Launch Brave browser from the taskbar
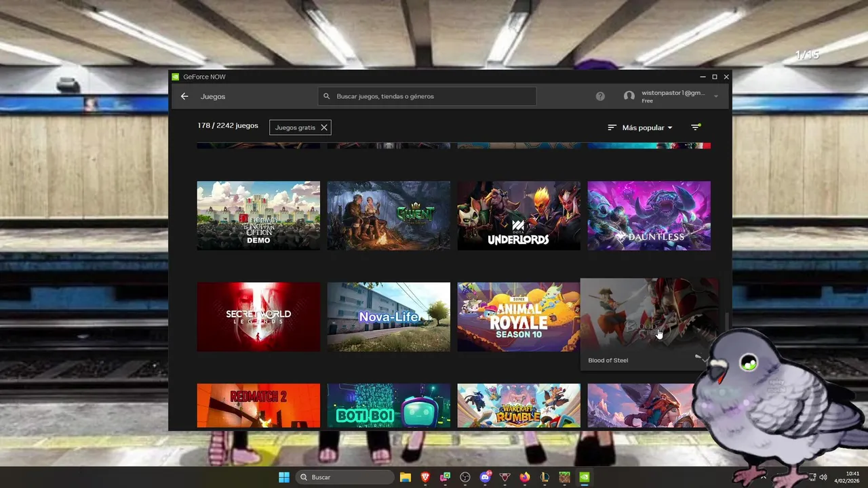Screen dimensions: 868x488 point(426,477)
